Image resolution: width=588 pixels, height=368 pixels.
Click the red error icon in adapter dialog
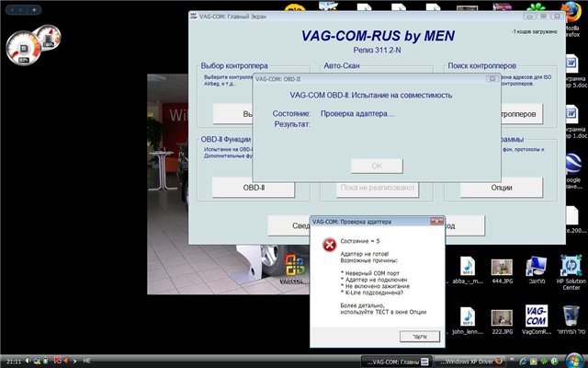click(x=329, y=246)
